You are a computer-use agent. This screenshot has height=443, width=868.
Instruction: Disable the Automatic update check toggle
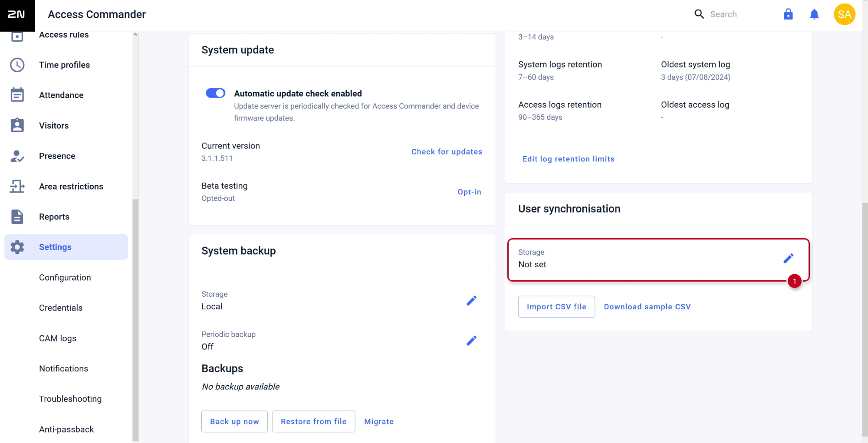coord(215,93)
